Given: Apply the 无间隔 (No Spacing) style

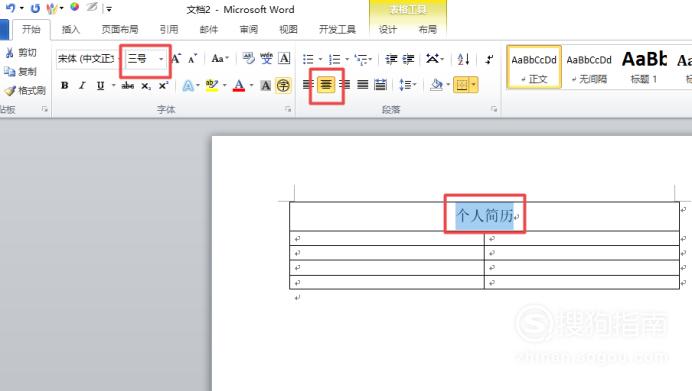Looking at the screenshot, I should pyautogui.click(x=589, y=67).
